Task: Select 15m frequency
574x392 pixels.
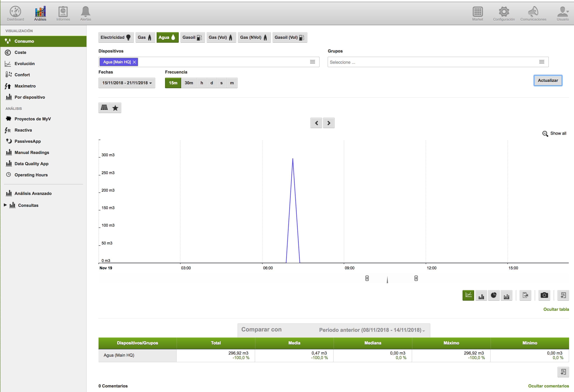Action: point(173,83)
